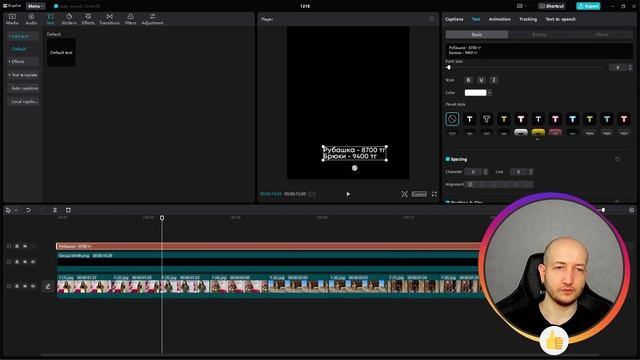Open the Filters panel

pyautogui.click(x=130, y=19)
